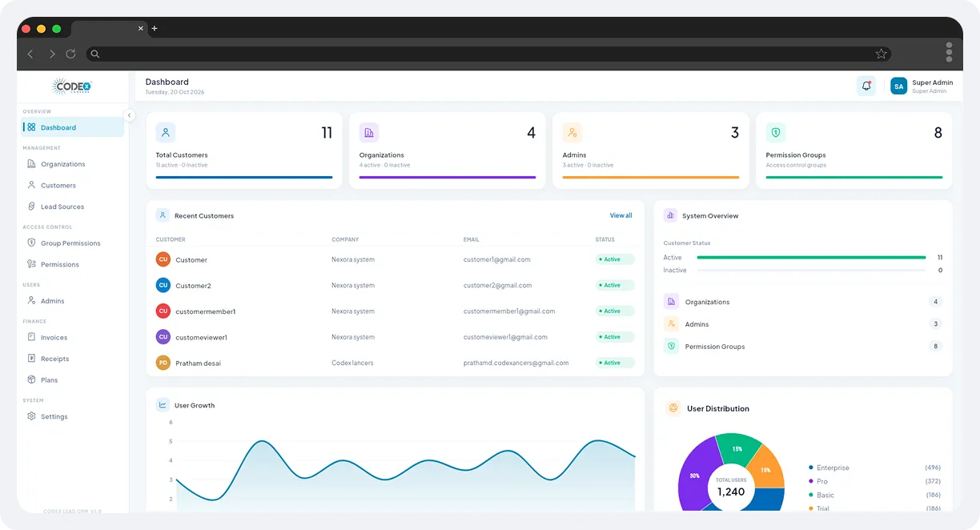Reload the page with refresh icon
The image size is (980, 530).
pyautogui.click(x=70, y=54)
